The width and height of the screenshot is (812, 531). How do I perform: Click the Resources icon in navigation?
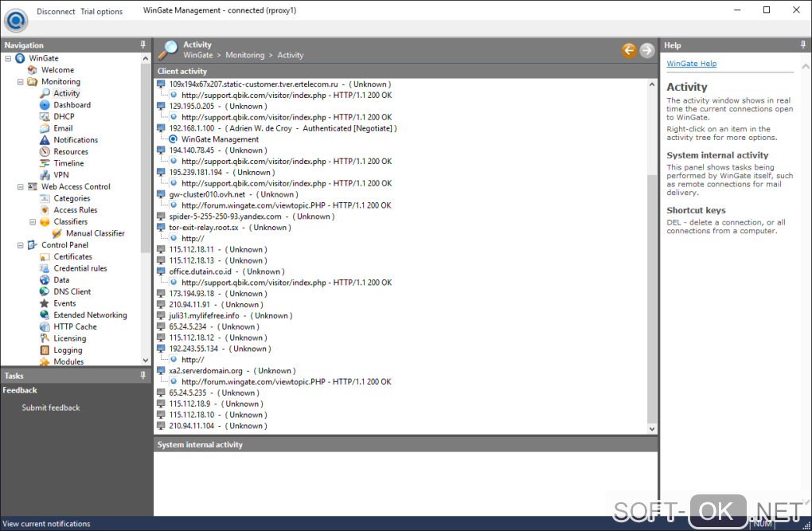point(45,152)
